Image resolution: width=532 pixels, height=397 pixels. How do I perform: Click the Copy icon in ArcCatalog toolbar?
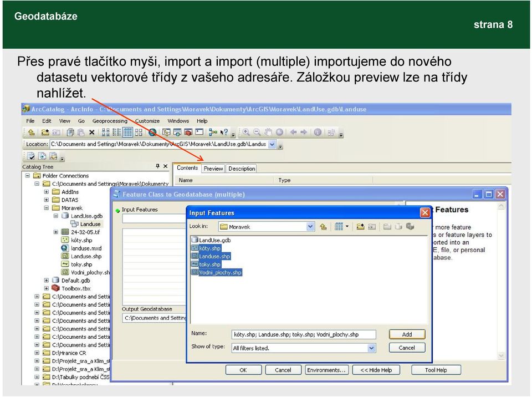coord(70,133)
